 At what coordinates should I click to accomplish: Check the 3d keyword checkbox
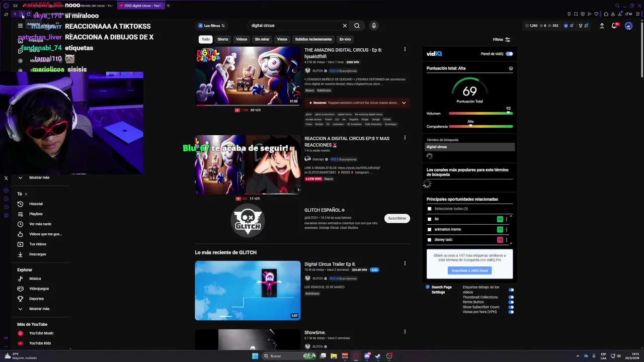click(x=429, y=219)
